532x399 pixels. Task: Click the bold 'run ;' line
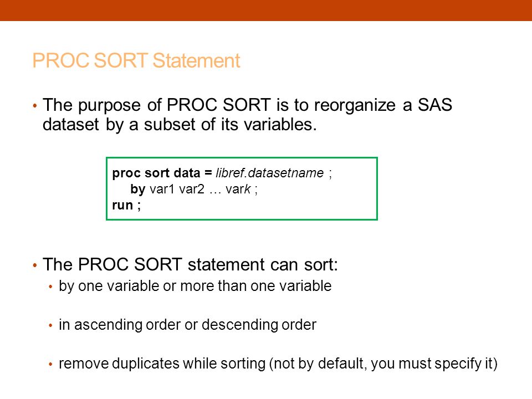pyautogui.click(x=126, y=205)
